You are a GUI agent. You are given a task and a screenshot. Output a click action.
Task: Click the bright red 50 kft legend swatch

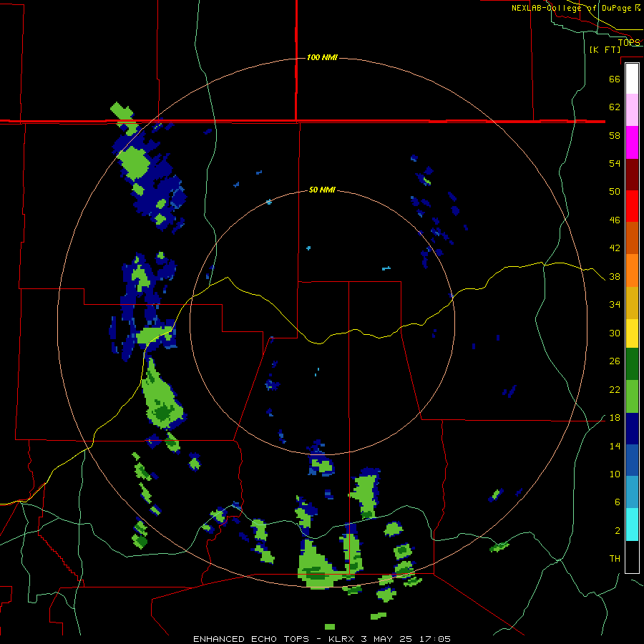click(632, 206)
